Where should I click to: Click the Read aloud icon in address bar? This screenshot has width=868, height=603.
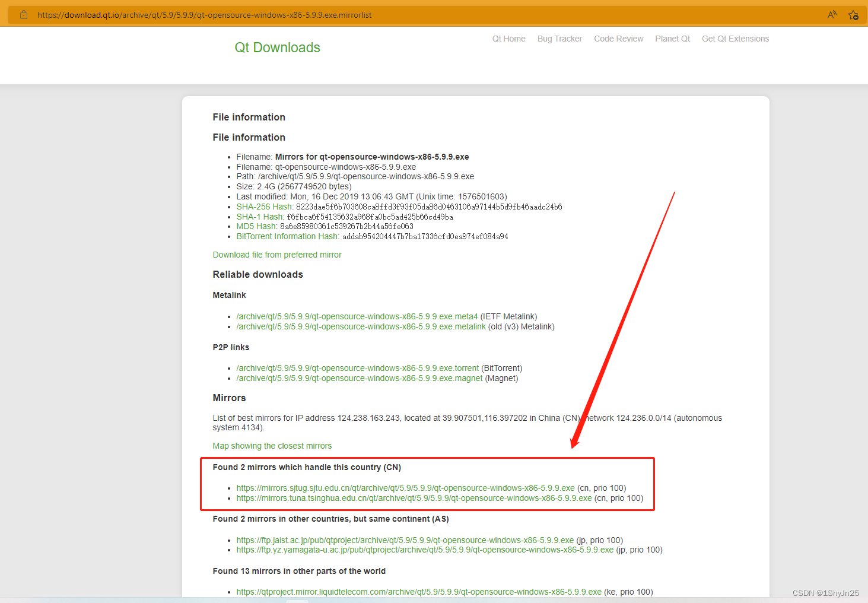832,15
